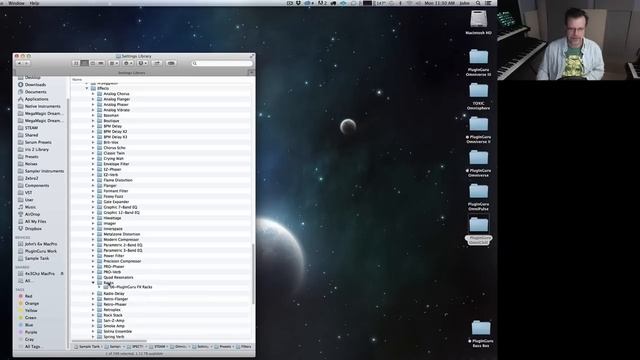
Task: Click Filters in the path bar
Action: click(243, 347)
